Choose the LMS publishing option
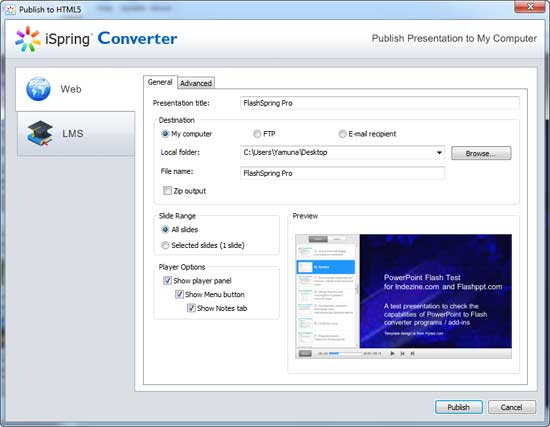The image size is (550, 427). click(76, 134)
